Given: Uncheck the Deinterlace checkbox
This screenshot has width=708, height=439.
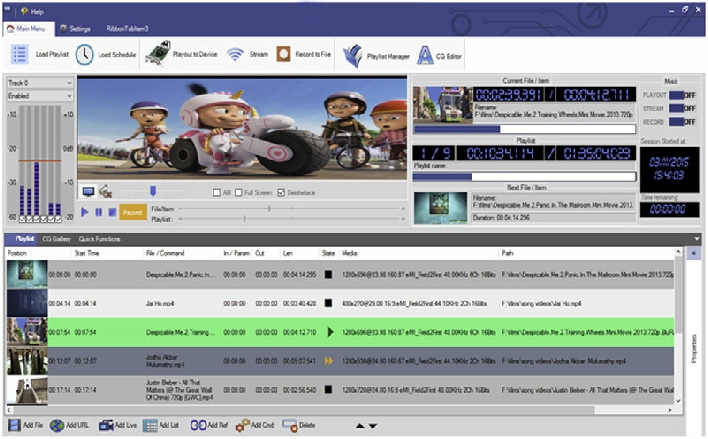Looking at the screenshot, I should 281,193.
